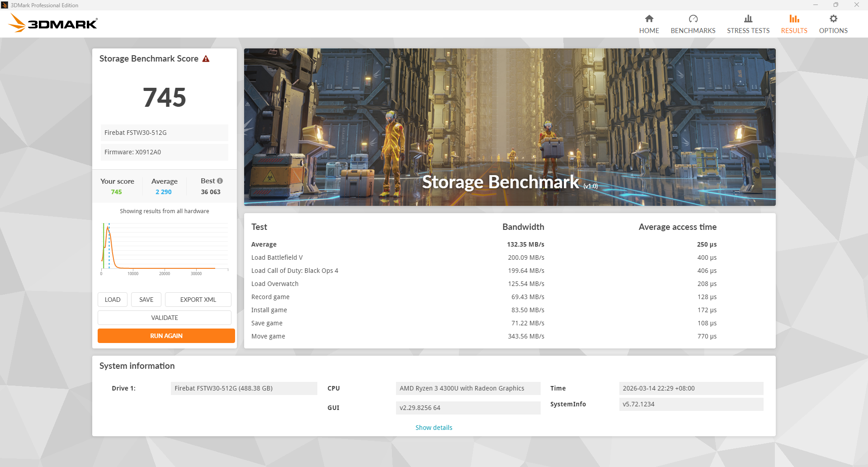Click the Home icon in navigation
This screenshot has width=868, height=467.
pos(649,19)
